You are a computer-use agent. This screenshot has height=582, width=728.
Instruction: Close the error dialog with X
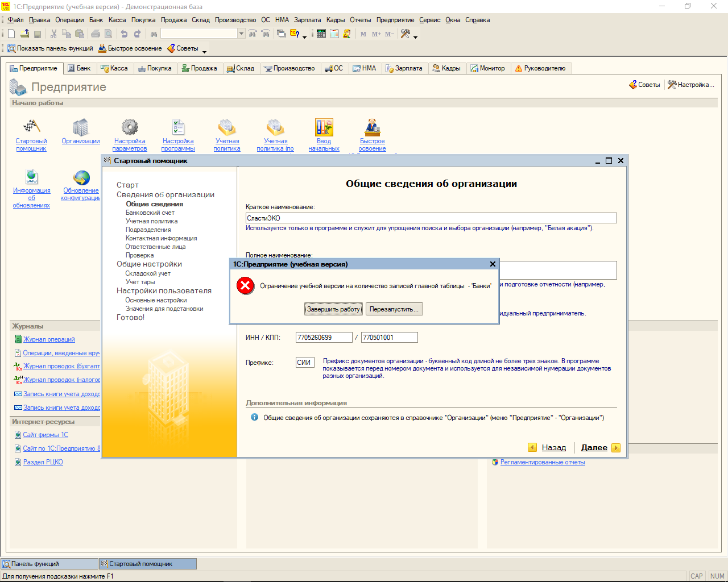pos(493,264)
